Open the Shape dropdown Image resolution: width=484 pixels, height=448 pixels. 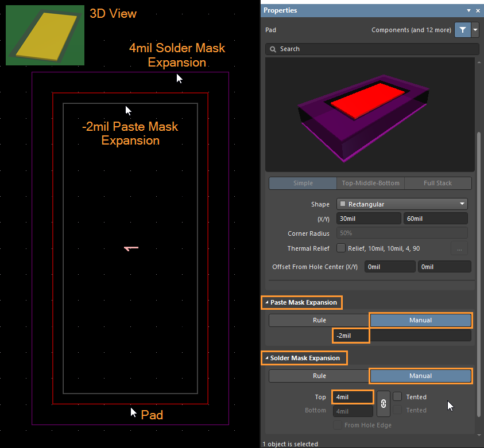pos(402,204)
